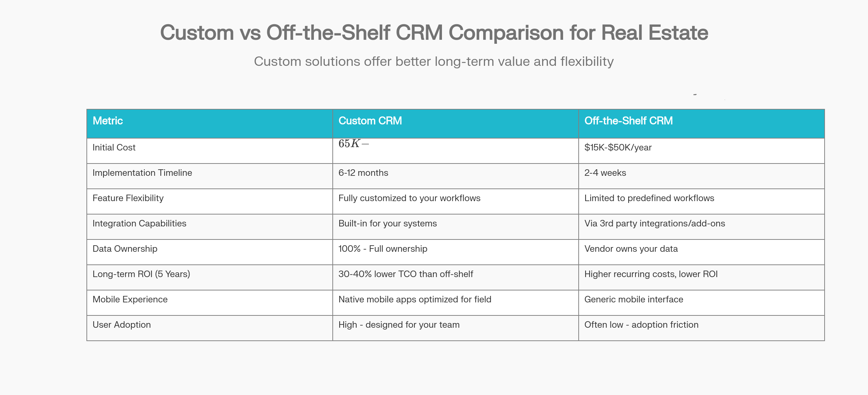This screenshot has height=395, width=868.
Task: Click "Fully customized to your workflows" cell
Action: click(x=409, y=198)
